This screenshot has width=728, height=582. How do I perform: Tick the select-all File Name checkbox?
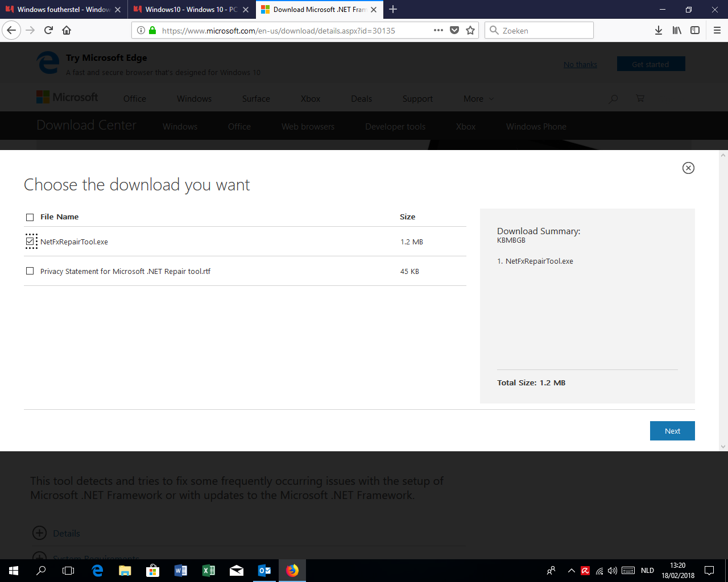coord(30,217)
